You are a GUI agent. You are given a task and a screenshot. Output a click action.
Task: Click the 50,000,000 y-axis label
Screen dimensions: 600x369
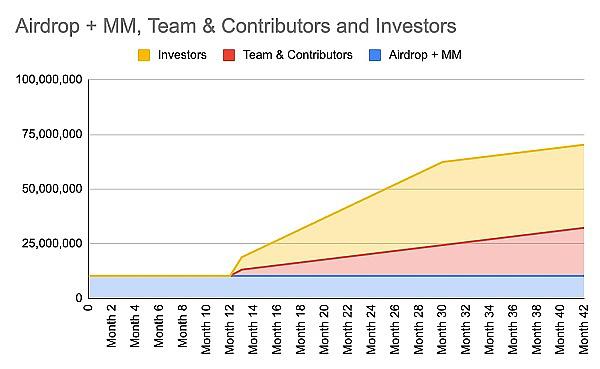click(x=52, y=189)
